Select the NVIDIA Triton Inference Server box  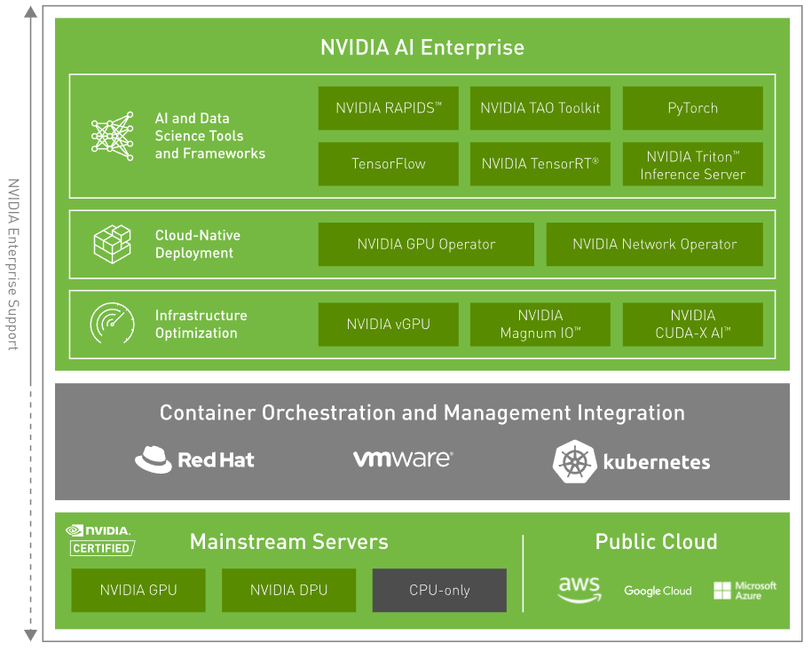[692, 164]
